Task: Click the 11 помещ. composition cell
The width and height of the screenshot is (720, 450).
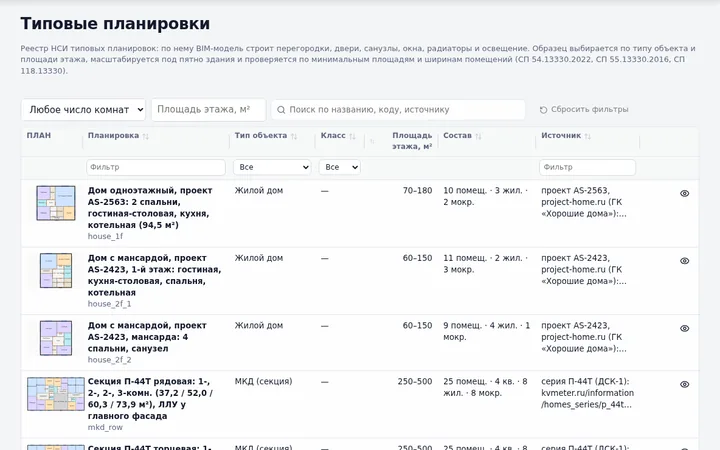Action: pyautogui.click(x=485, y=264)
